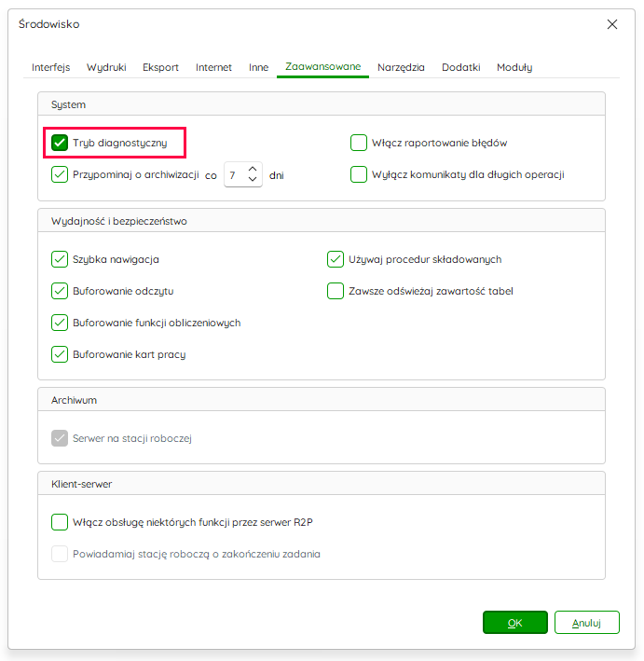Screen dimensions: 644x661
Task: Click Powiadamiaj stację roboczą checkbox
Action: coord(60,554)
